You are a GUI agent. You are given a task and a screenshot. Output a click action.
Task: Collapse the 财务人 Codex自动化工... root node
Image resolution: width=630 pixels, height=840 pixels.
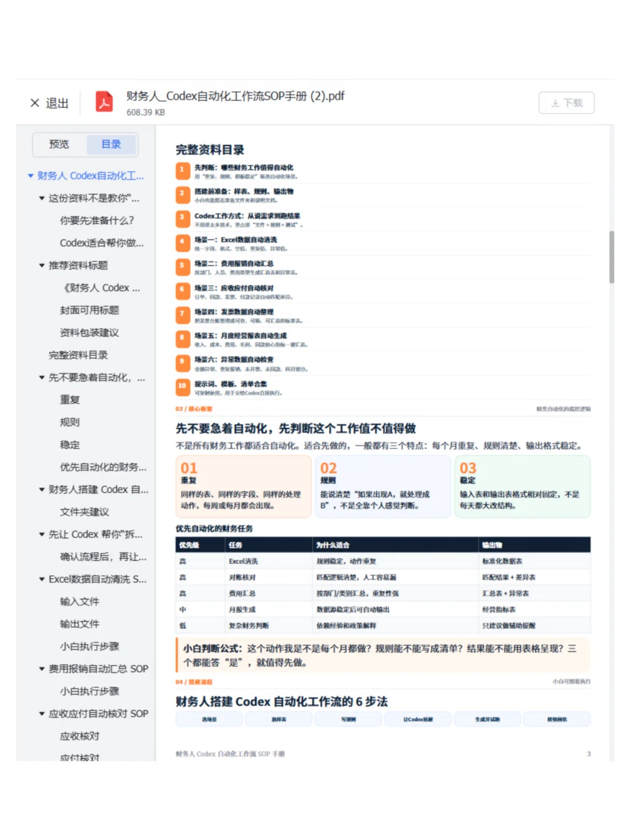(x=31, y=176)
